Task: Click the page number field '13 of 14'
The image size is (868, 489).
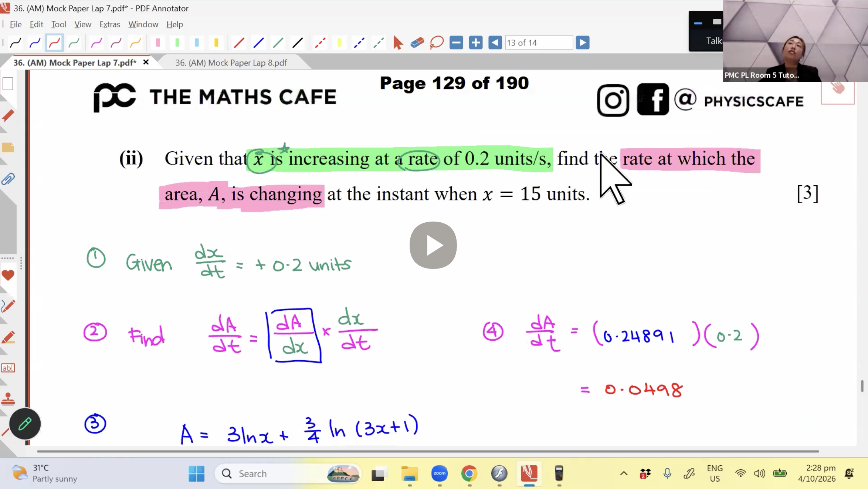Action: point(539,43)
